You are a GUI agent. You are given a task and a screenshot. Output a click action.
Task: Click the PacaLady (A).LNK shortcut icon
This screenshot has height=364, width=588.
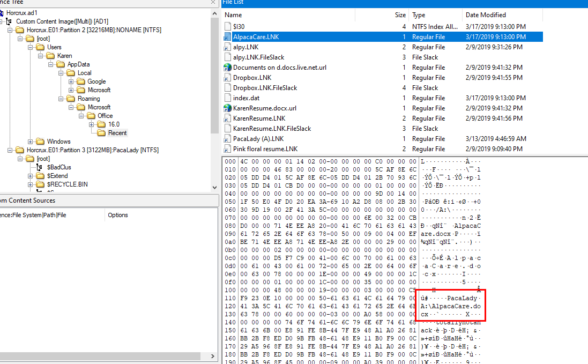(x=227, y=139)
